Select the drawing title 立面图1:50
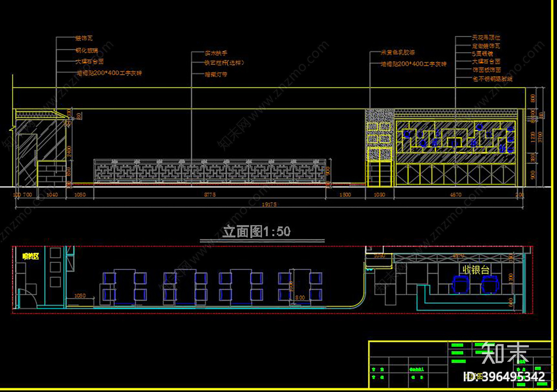This screenshot has height=392, width=557. point(256,231)
